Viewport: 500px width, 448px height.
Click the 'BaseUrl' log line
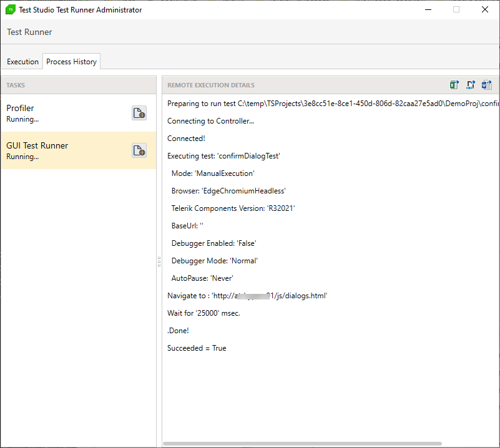point(187,226)
